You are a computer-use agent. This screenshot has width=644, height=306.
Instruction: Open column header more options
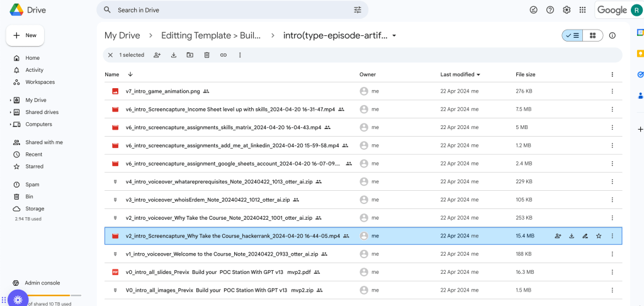tap(612, 74)
